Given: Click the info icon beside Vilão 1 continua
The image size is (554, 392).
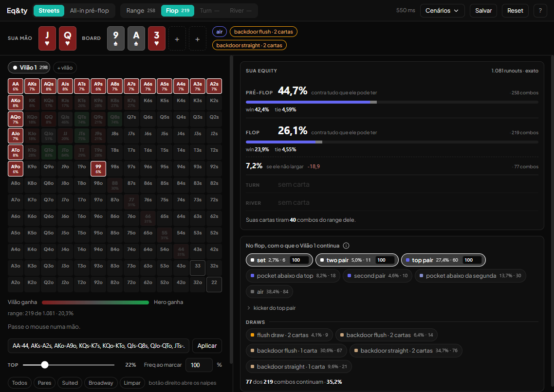Looking at the screenshot, I should 346,246.
